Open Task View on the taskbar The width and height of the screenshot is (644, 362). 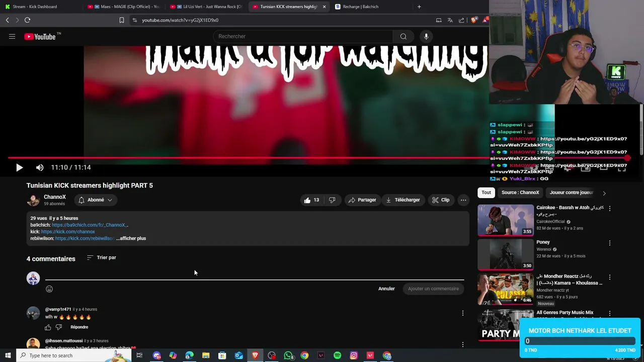coord(139,355)
